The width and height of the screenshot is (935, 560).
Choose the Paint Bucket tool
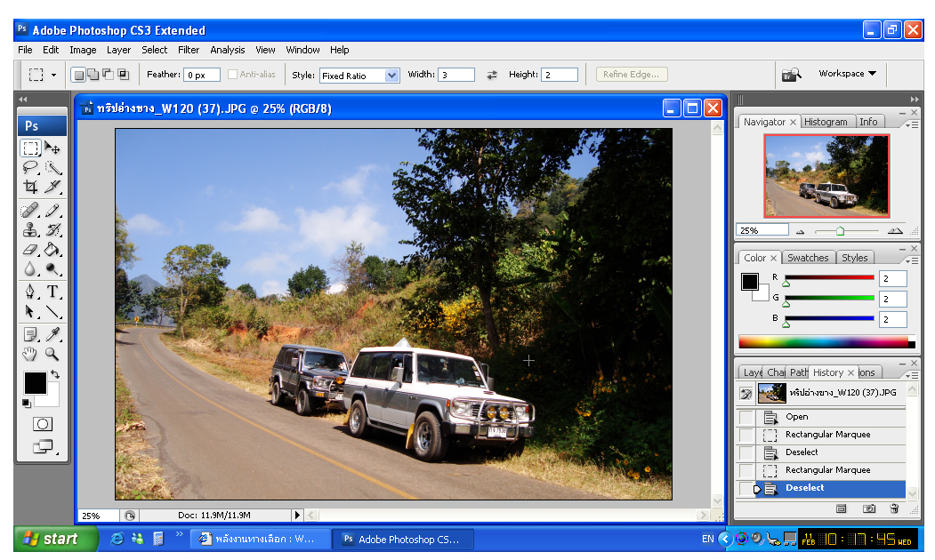[x=53, y=250]
